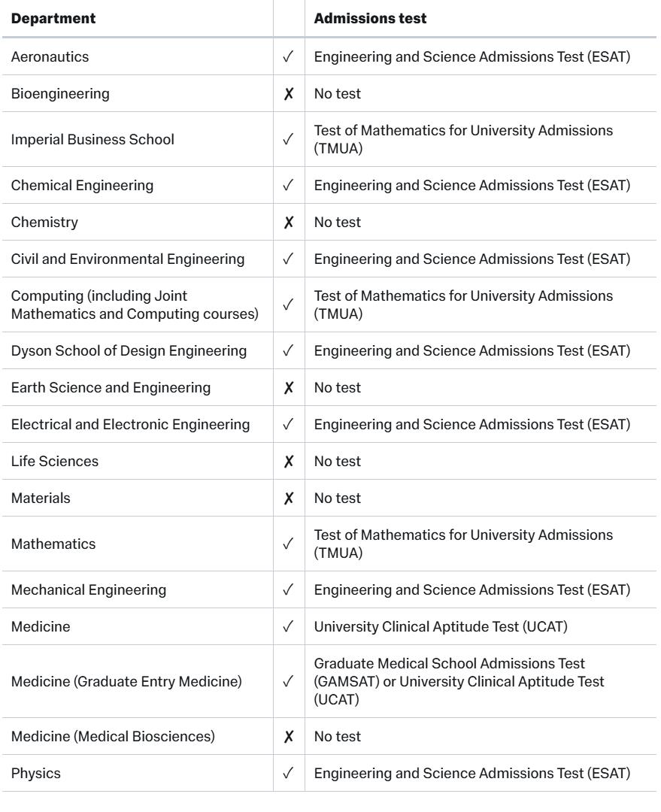The height and width of the screenshot is (812, 661).
Task: Select the Department column header
Action: coord(53,19)
